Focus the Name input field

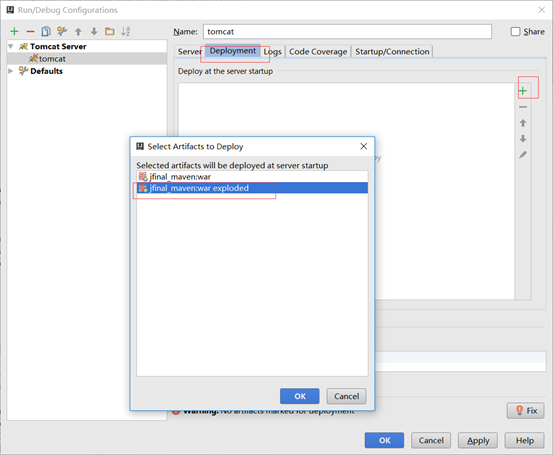tap(347, 32)
